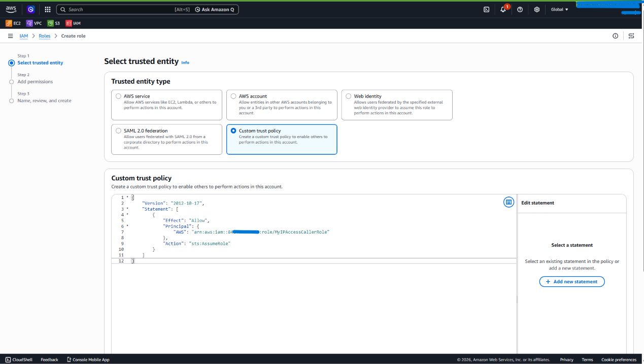
Task: Click line 12 closing brace in editor
Action: tap(133, 261)
